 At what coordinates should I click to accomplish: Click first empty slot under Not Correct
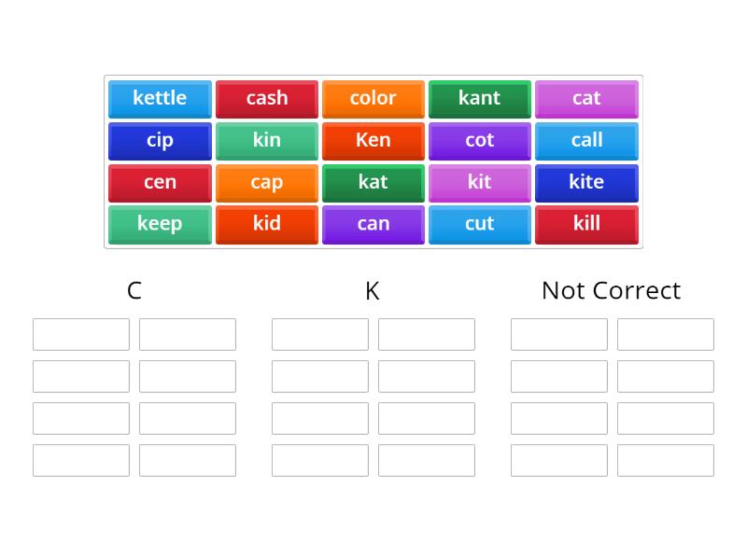(x=559, y=334)
